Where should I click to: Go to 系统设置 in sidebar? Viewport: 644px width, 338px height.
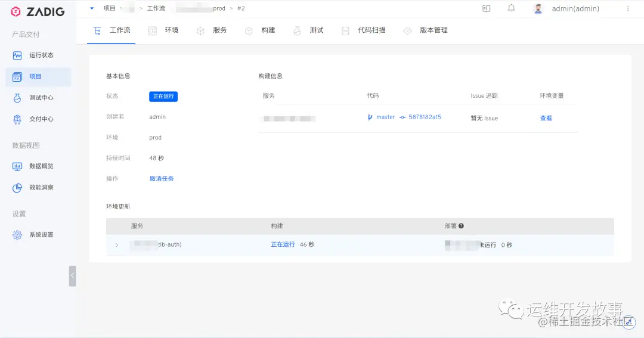(41, 234)
